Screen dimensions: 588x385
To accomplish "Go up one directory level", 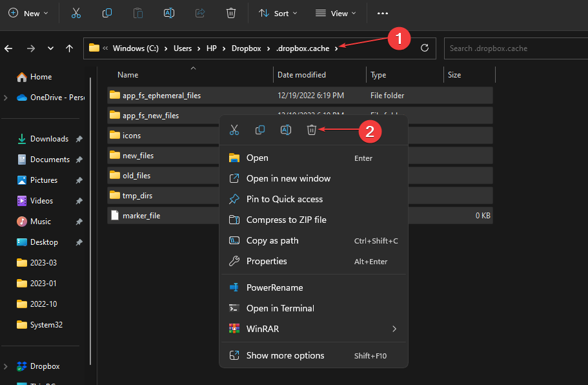I will click(x=69, y=48).
